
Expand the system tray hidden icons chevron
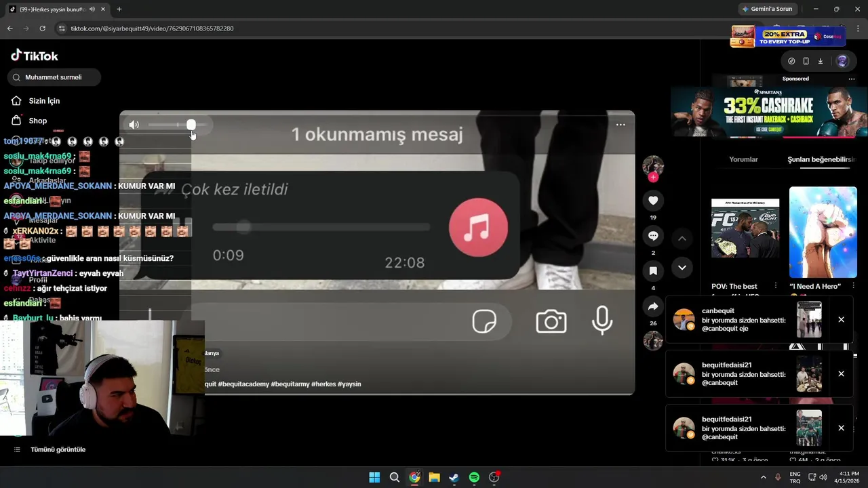pos(764,477)
